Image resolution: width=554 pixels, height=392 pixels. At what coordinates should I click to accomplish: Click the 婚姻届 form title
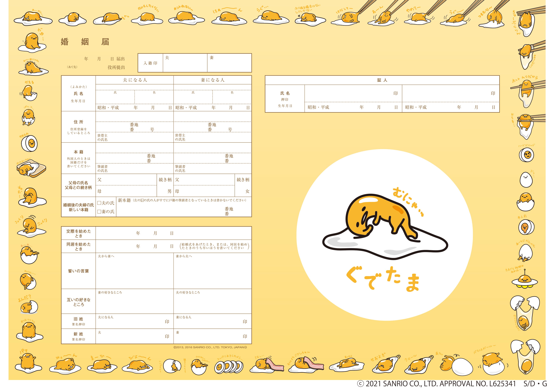[85, 42]
